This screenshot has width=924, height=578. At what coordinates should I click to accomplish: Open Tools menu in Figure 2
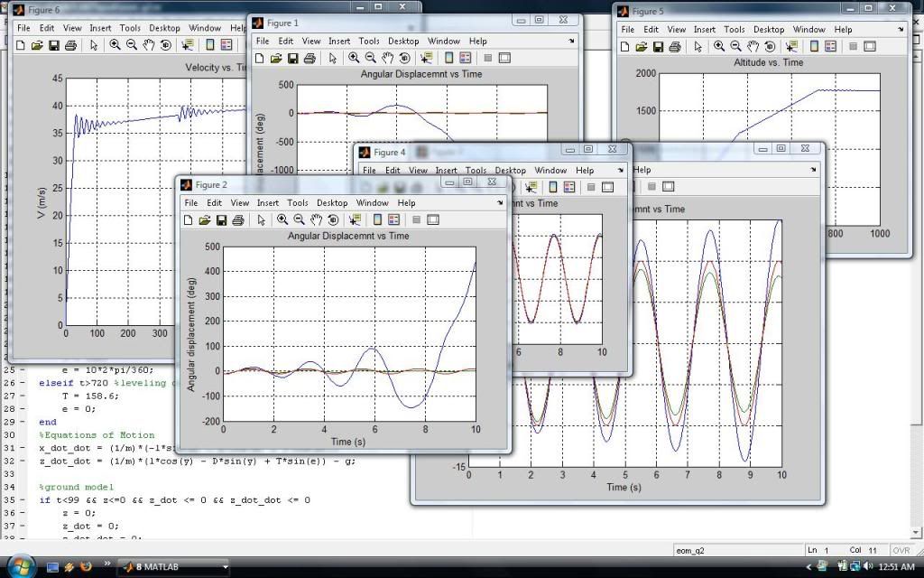point(297,203)
